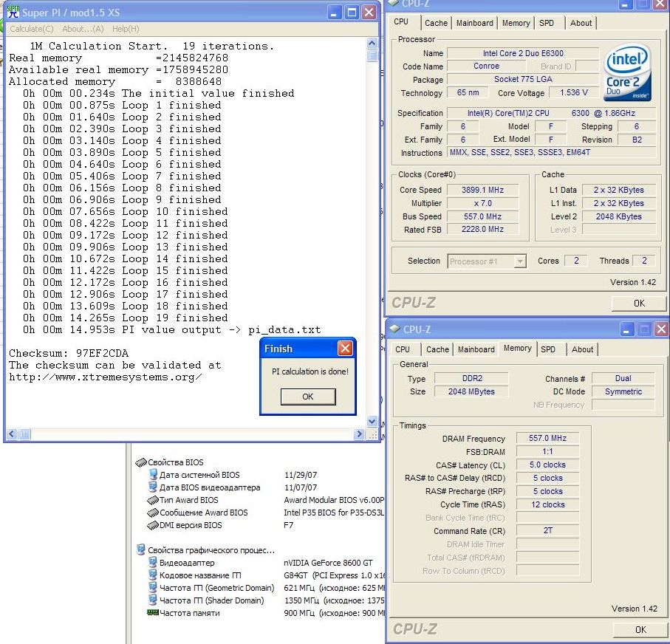Click Super PI horizontal scrollbar left arrow

[12, 434]
